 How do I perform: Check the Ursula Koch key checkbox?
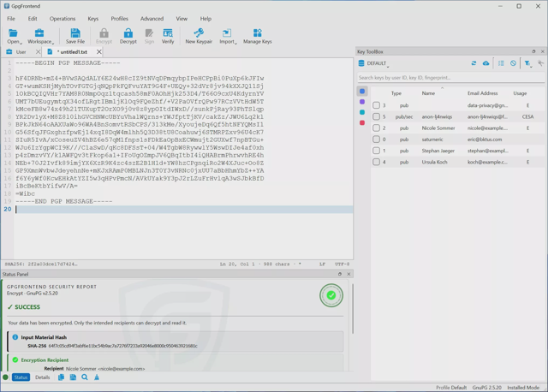[376, 162]
